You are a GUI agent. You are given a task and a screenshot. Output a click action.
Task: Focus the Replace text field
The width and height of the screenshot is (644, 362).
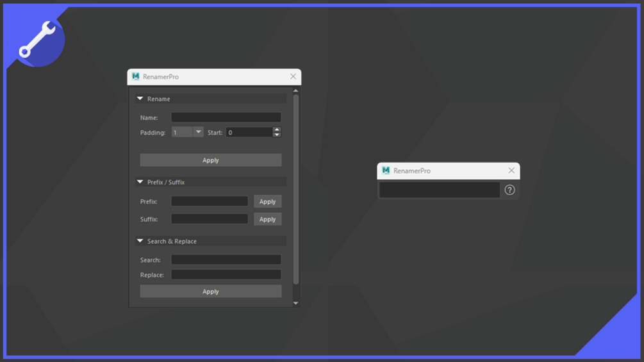coord(226,275)
